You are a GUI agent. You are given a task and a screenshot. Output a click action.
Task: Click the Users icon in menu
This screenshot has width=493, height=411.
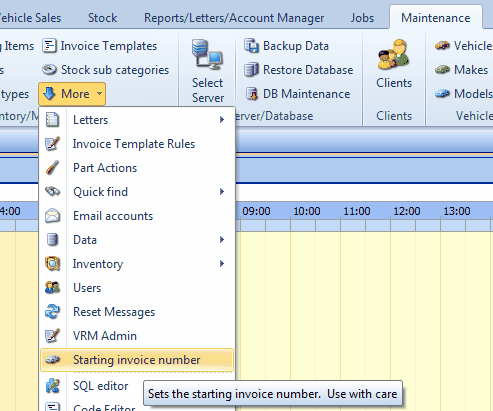coord(53,288)
